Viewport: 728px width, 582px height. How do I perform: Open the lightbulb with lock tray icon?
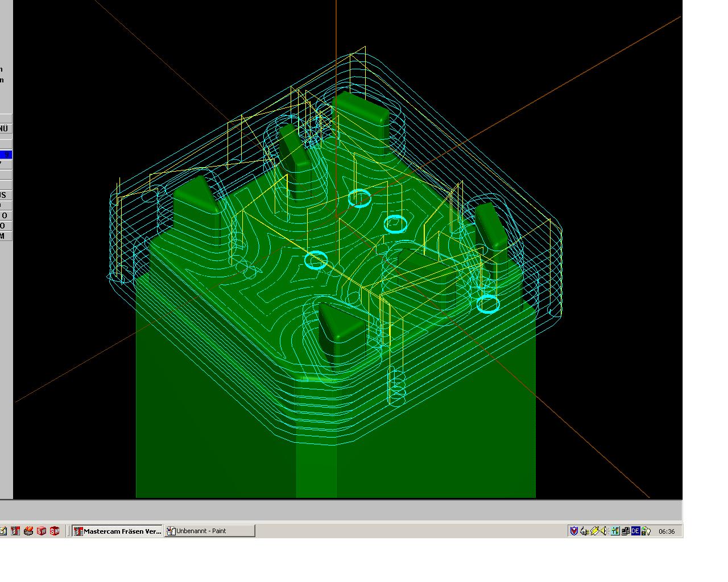click(646, 531)
